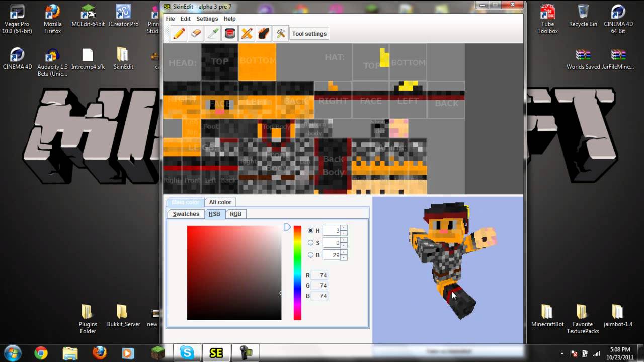Viewport: 644px width, 362px height.
Task: Open the Plugins Folder desktop icon
Action: point(88,319)
